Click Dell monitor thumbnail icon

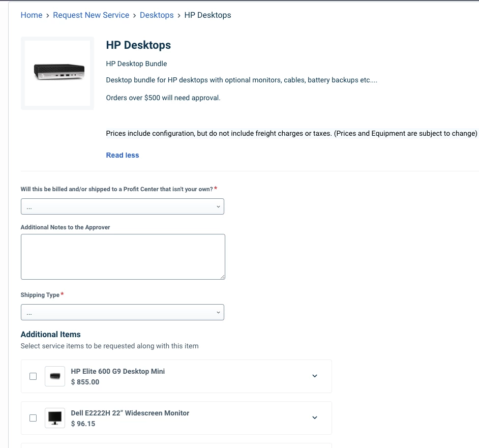coord(55,418)
